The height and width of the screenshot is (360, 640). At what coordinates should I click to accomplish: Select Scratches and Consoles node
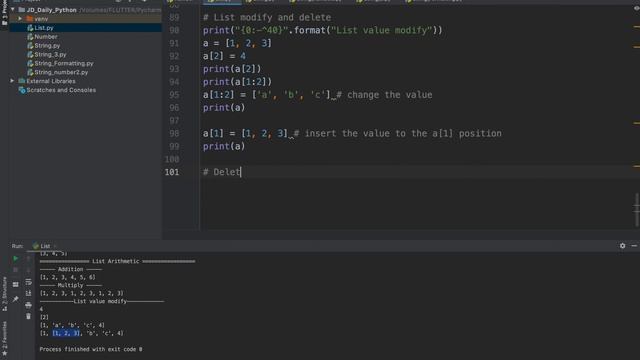61,90
